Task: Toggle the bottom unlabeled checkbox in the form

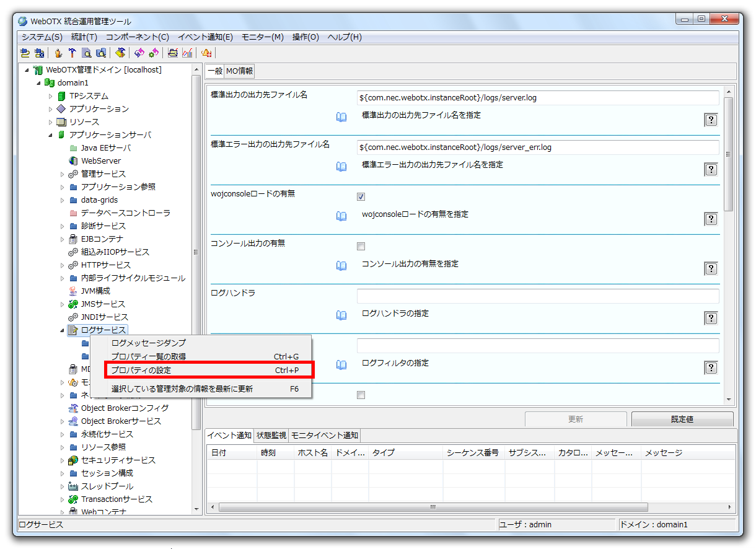Action: (361, 395)
